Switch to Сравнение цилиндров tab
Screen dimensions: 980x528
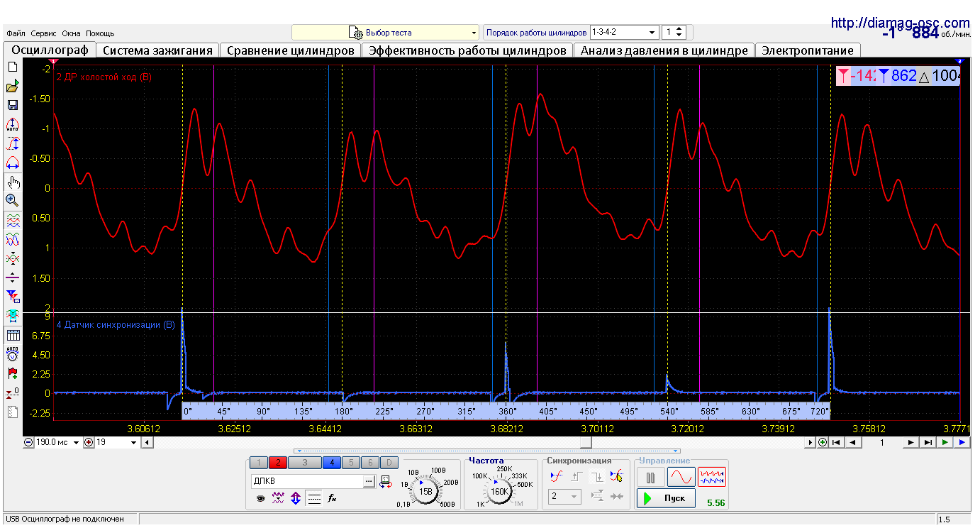pyautogui.click(x=290, y=50)
